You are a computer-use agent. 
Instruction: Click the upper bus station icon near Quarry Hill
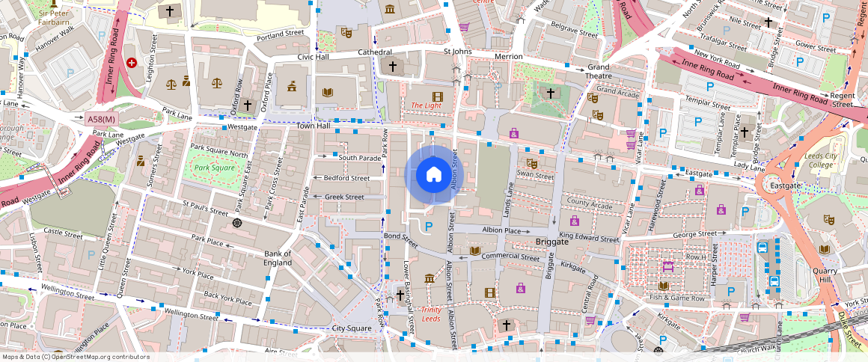[x=762, y=248]
